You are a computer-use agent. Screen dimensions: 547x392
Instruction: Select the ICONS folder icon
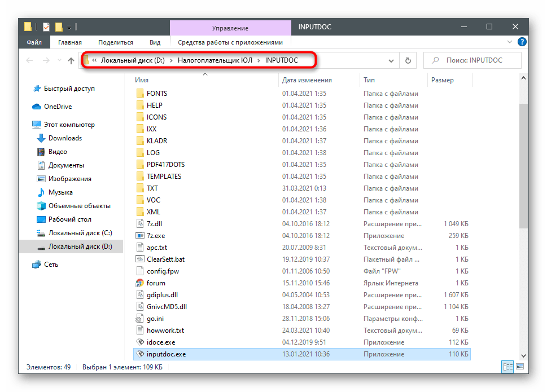[x=140, y=117]
